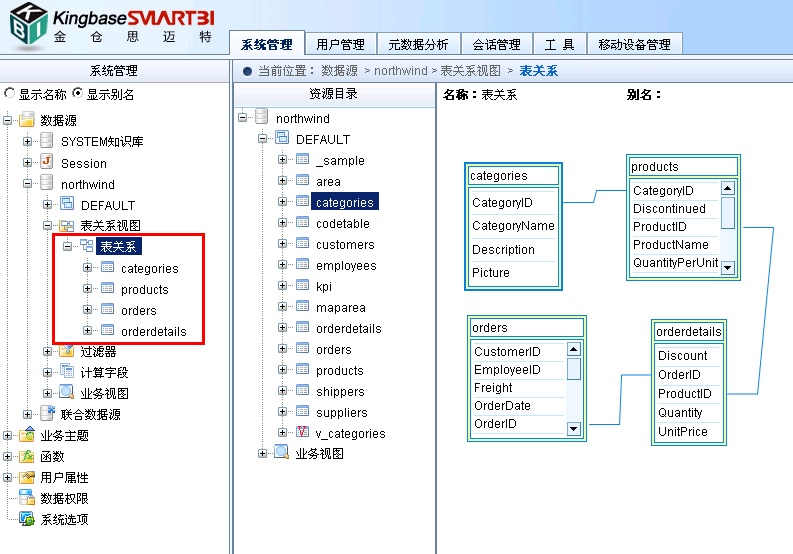Select codetable in 资源目录
This screenshot has width=793, height=554.
[343, 224]
